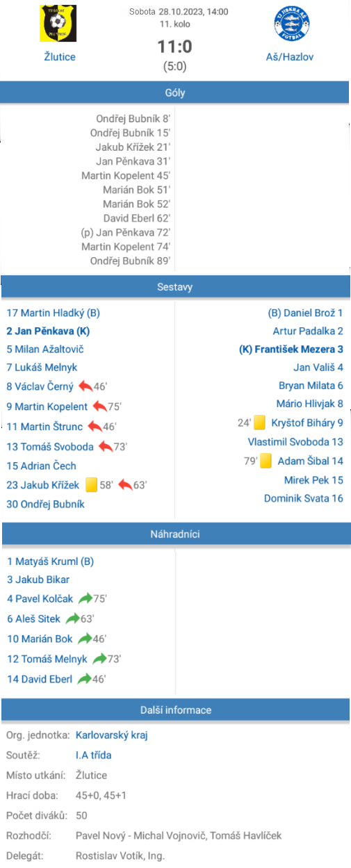Click Marián Bok's green substituted-on arrow
The width and height of the screenshot is (351, 868).
(85, 639)
